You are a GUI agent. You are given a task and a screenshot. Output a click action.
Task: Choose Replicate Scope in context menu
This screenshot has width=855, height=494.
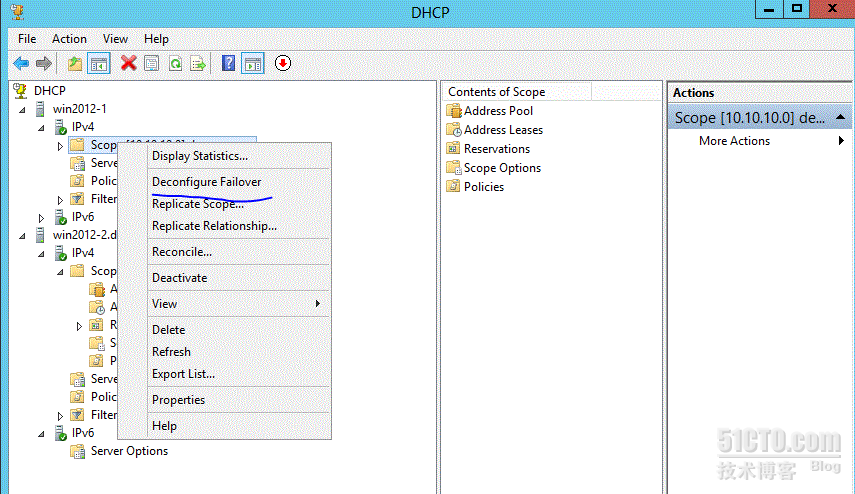(239, 204)
